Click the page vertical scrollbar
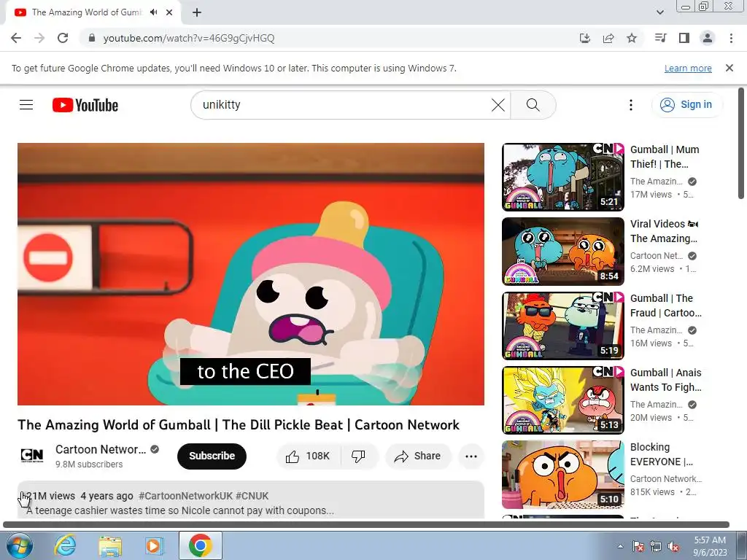This screenshot has height=560, width=747. click(741, 143)
